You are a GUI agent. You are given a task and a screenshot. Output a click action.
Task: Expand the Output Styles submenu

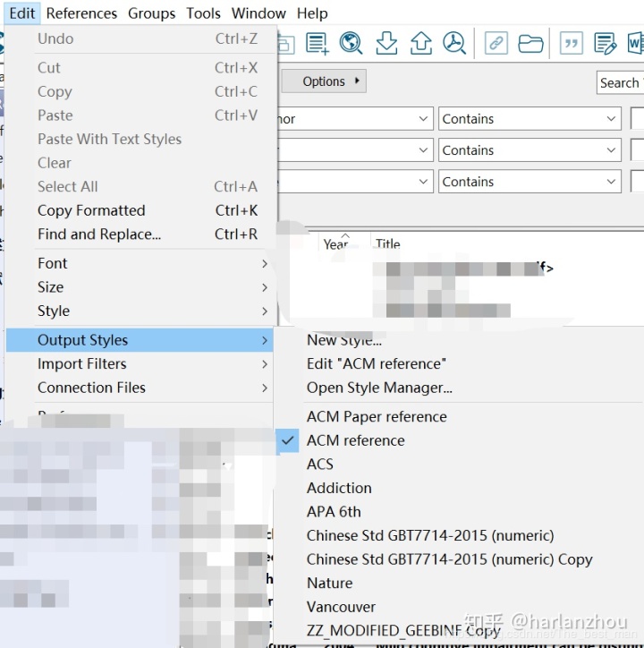point(140,340)
